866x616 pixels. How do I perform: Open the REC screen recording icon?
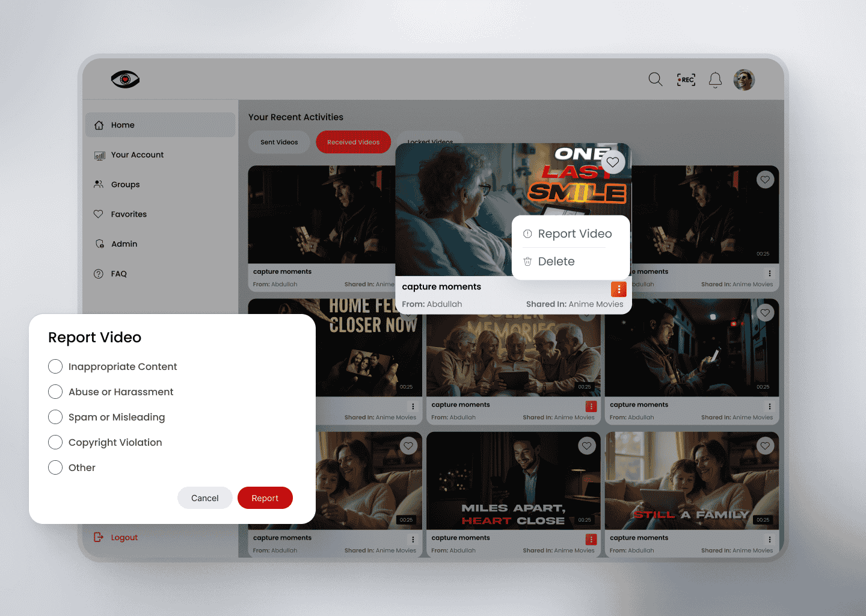coord(686,79)
